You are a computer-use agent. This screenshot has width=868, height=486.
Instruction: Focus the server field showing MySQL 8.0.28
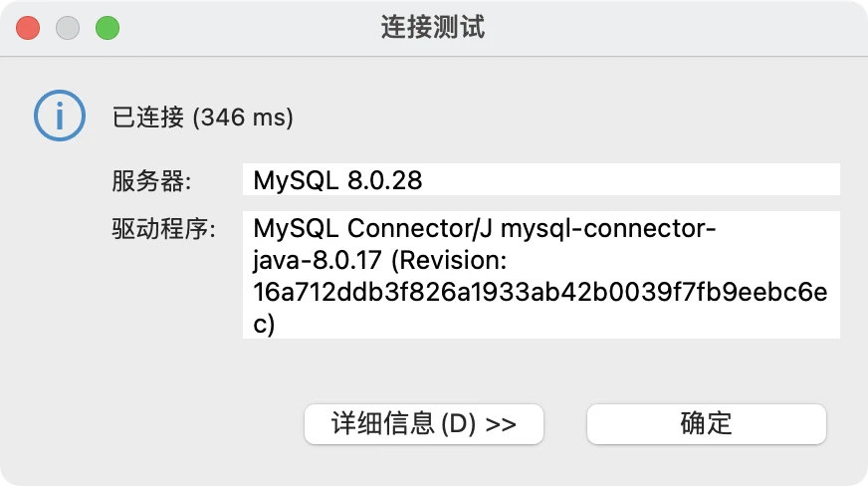[542, 179]
